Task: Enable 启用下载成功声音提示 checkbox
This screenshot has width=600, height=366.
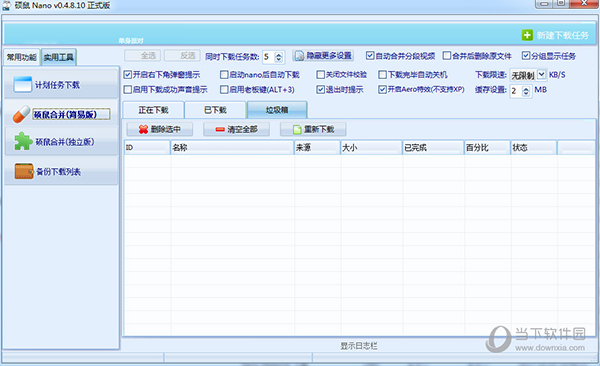Action: [x=128, y=89]
